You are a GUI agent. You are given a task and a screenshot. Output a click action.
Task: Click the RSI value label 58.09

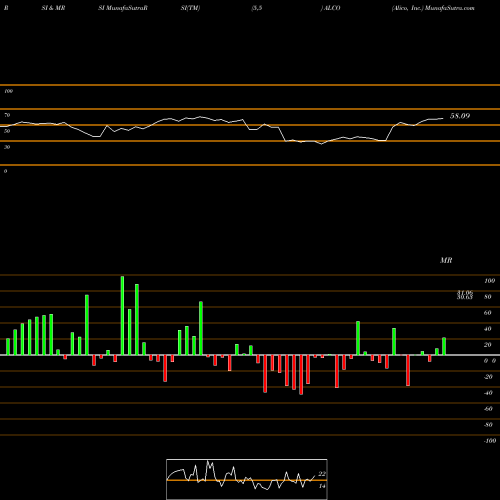tap(460, 116)
